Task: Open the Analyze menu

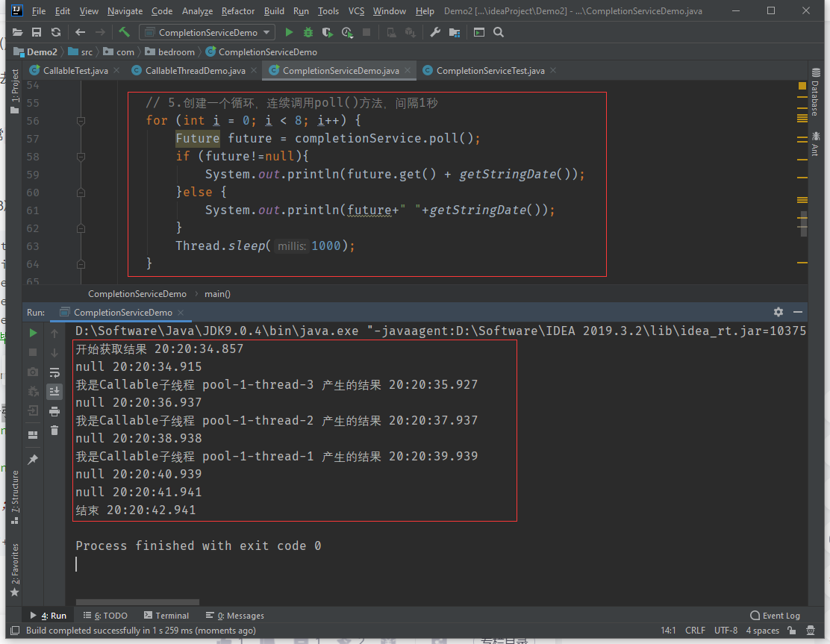Action: tap(197, 11)
